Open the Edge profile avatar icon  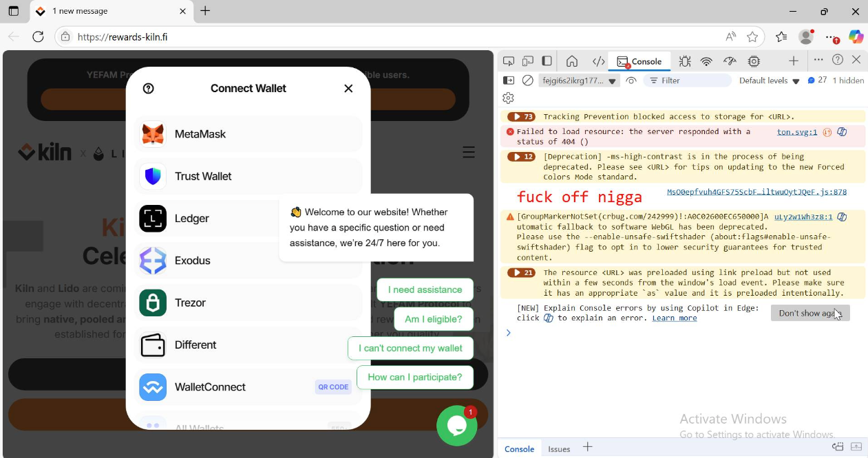point(806,36)
